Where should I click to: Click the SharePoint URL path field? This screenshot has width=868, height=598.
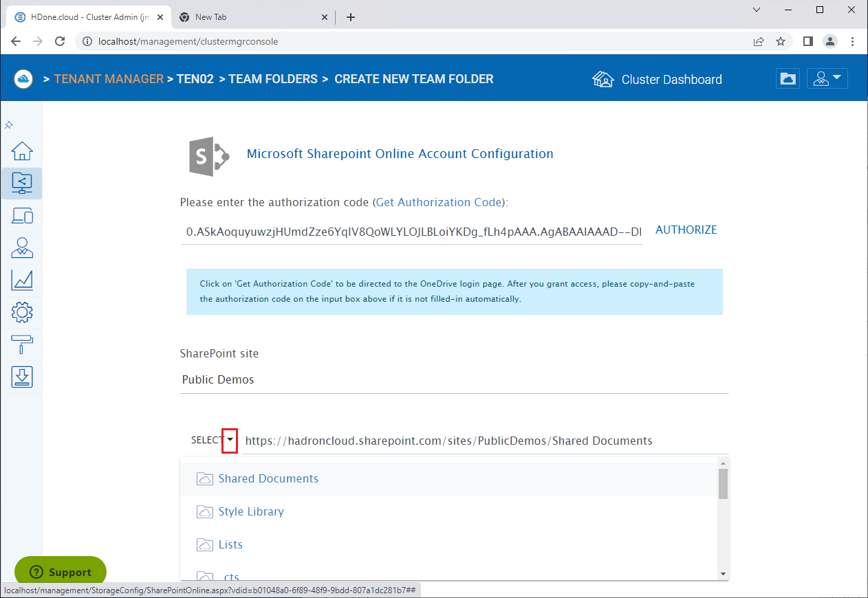[x=486, y=441]
